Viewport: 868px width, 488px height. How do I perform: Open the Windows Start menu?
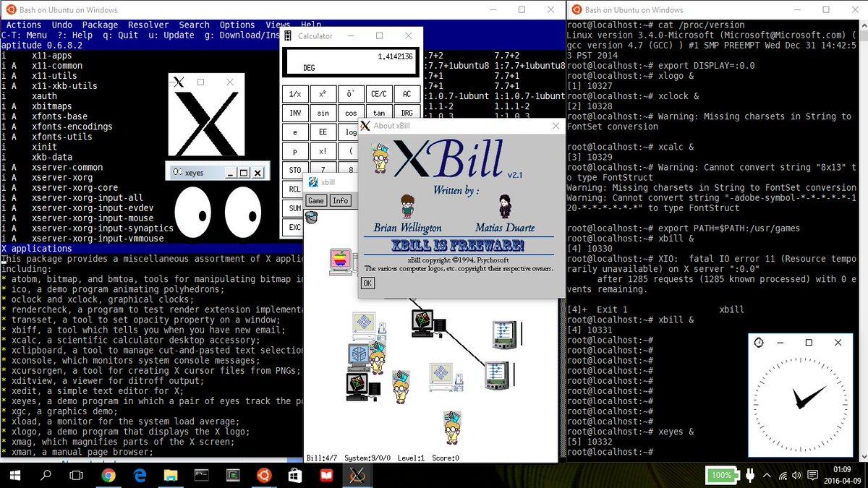pos(17,475)
